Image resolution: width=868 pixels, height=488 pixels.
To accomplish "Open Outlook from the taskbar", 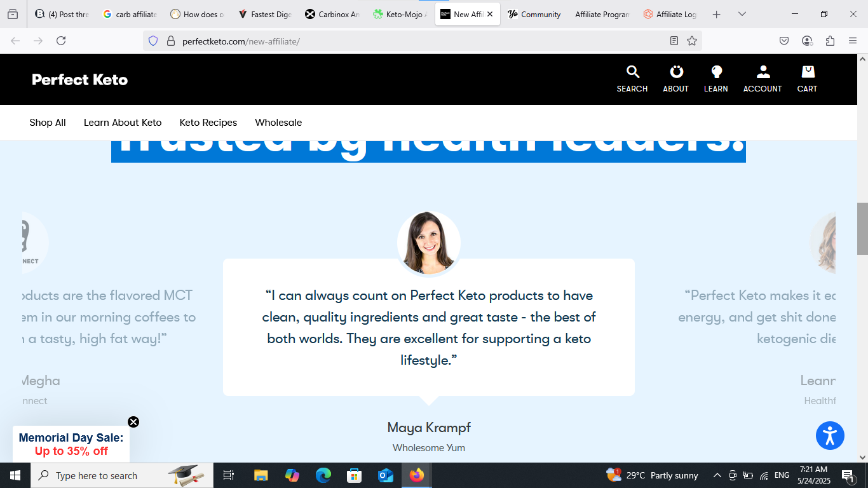I will point(386,475).
